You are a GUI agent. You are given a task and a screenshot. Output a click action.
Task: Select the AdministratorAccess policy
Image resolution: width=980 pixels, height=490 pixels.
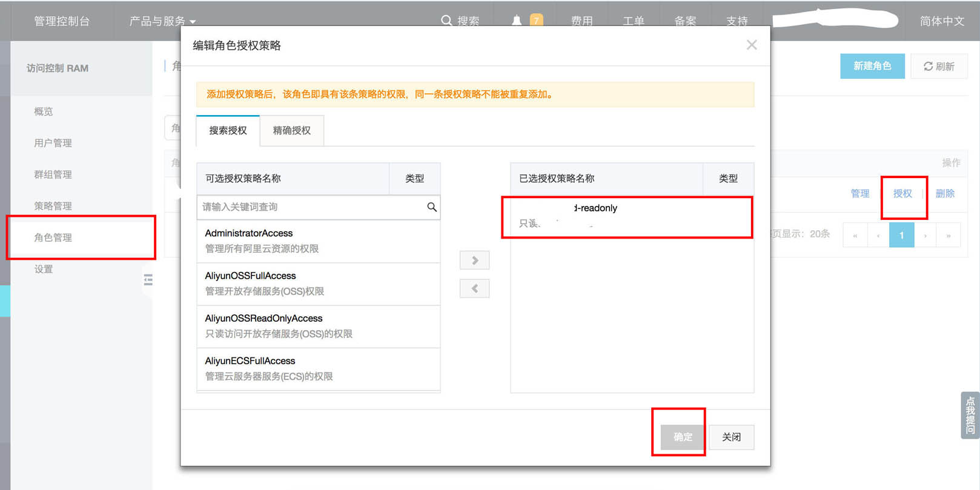coord(319,241)
